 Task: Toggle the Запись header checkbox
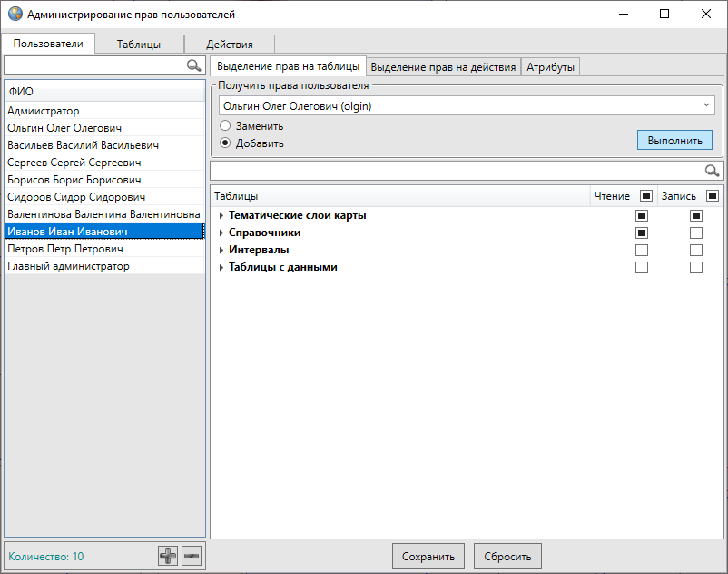[x=712, y=196]
